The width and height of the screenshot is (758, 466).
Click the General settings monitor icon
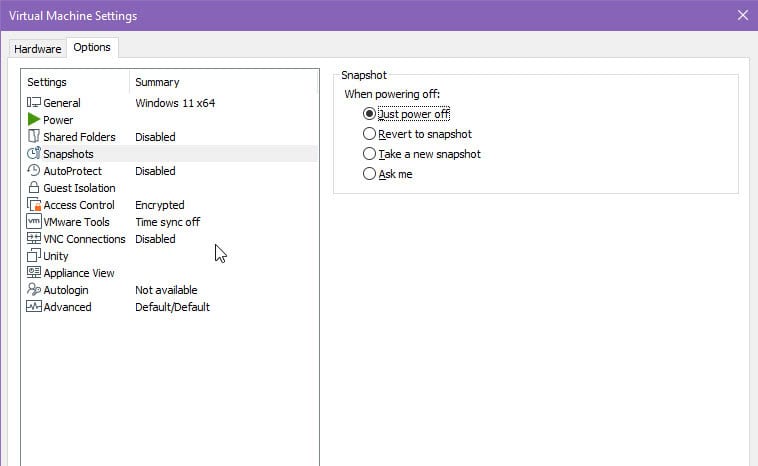pyautogui.click(x=34, y=103)
